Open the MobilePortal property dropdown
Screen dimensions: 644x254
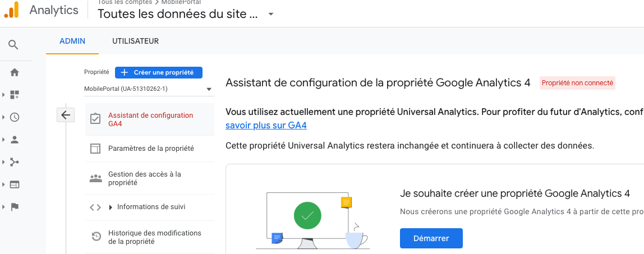pos(148,89)
